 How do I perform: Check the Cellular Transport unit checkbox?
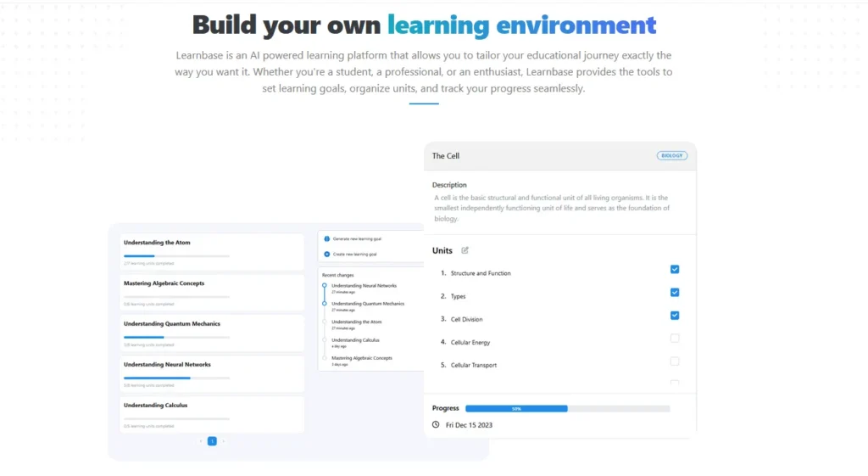coord(674,361)
